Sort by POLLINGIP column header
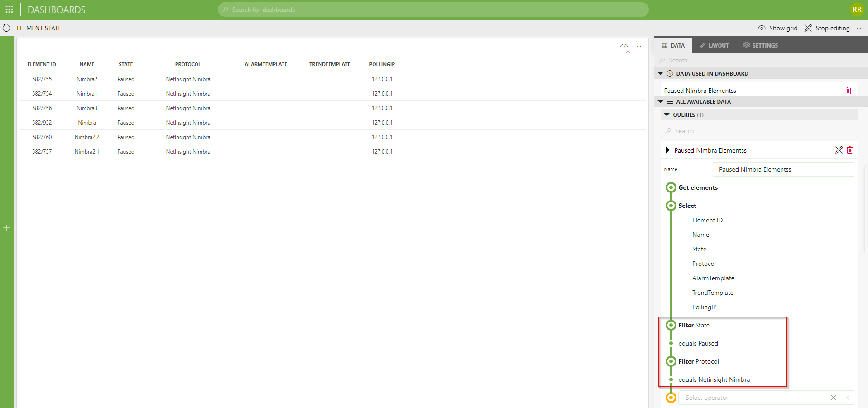 click(x=382, y=64)
